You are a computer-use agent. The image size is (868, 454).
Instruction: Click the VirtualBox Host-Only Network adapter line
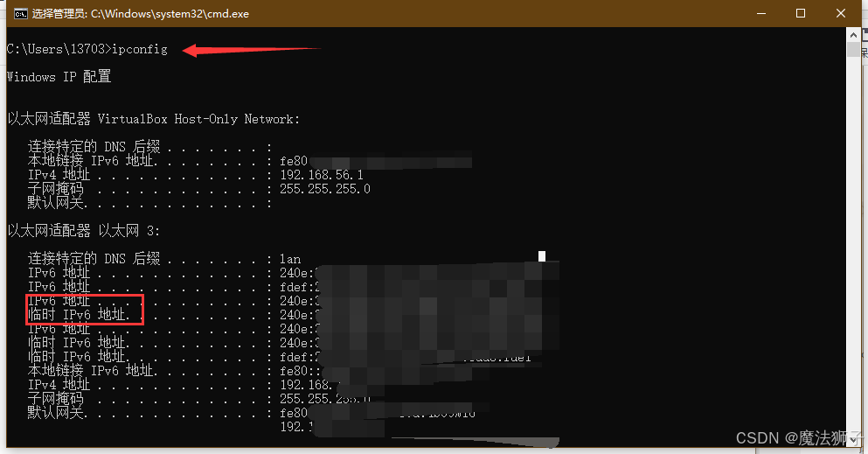[153, 119]
